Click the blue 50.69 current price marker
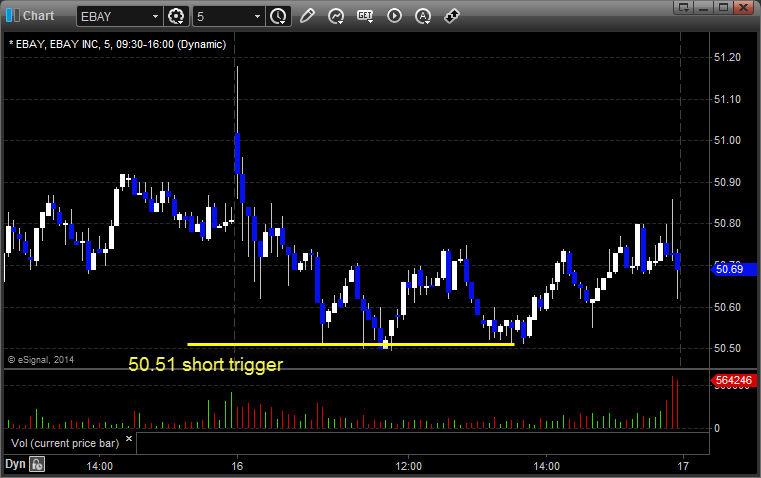Screen dimensions: 761x478 pyautogui.click(x=734, y=269)
